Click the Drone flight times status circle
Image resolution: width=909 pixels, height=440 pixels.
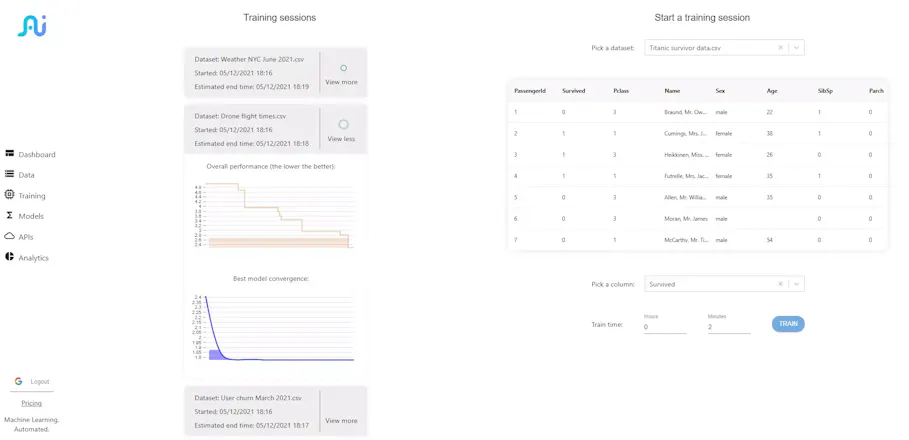click(x=343, y=124)
